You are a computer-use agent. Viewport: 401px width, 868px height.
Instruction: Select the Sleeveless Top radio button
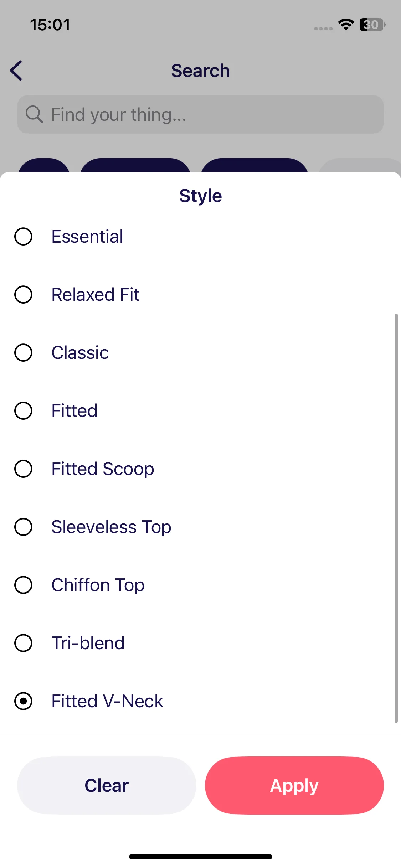pyautogui.click(x=24, y=527)
